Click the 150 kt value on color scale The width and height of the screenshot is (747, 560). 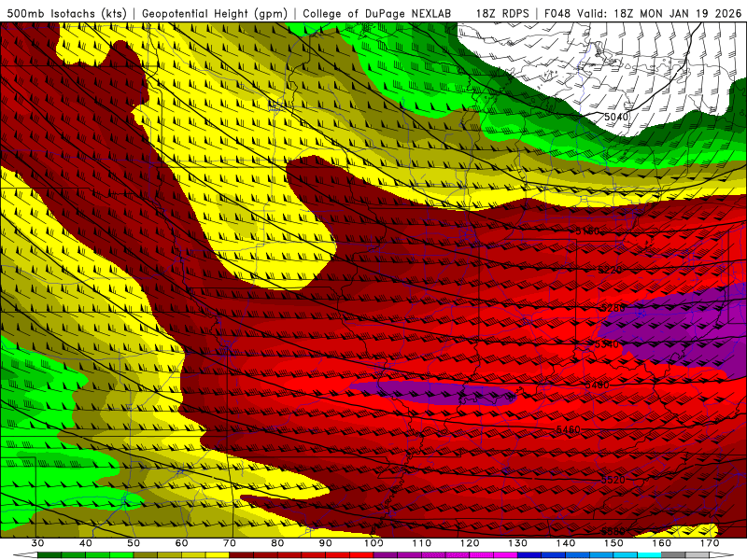(613, 543)
